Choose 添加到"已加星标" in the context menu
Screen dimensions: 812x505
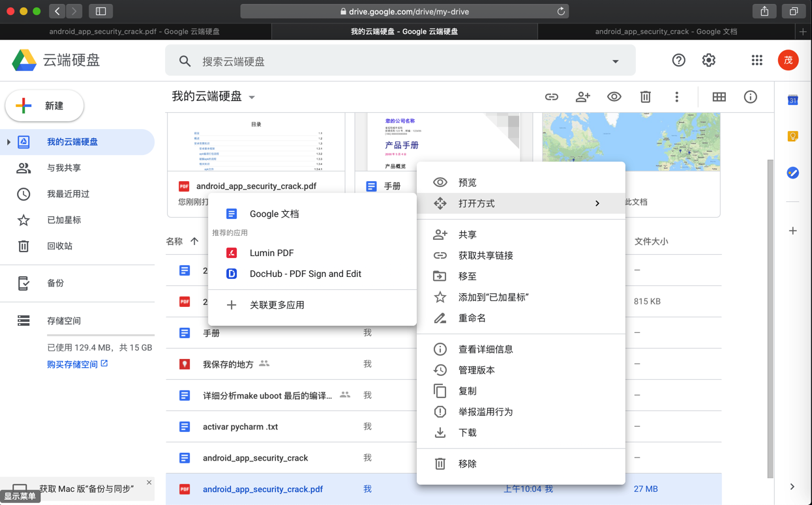[x=520, y=297]
